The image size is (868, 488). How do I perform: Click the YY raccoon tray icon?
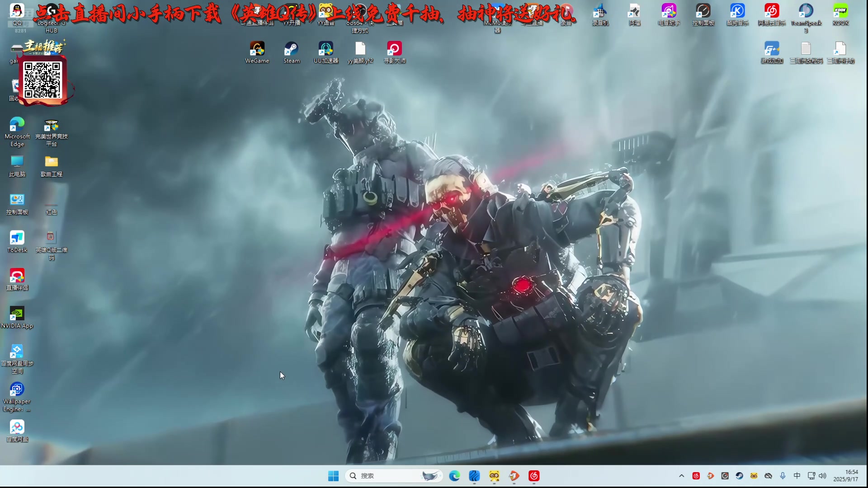coord(754,476)
